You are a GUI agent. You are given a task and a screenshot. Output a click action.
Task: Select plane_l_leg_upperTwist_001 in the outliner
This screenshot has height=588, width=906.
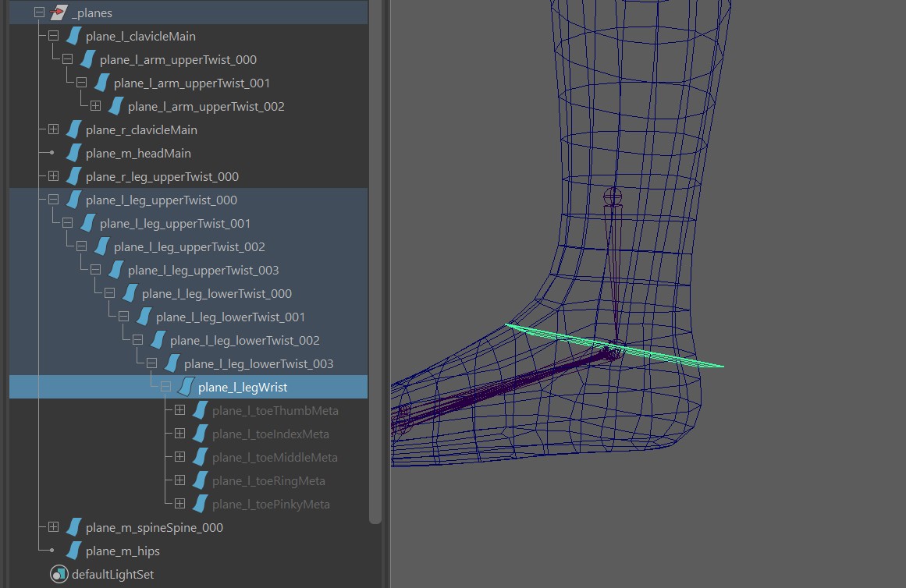(175, 223)
